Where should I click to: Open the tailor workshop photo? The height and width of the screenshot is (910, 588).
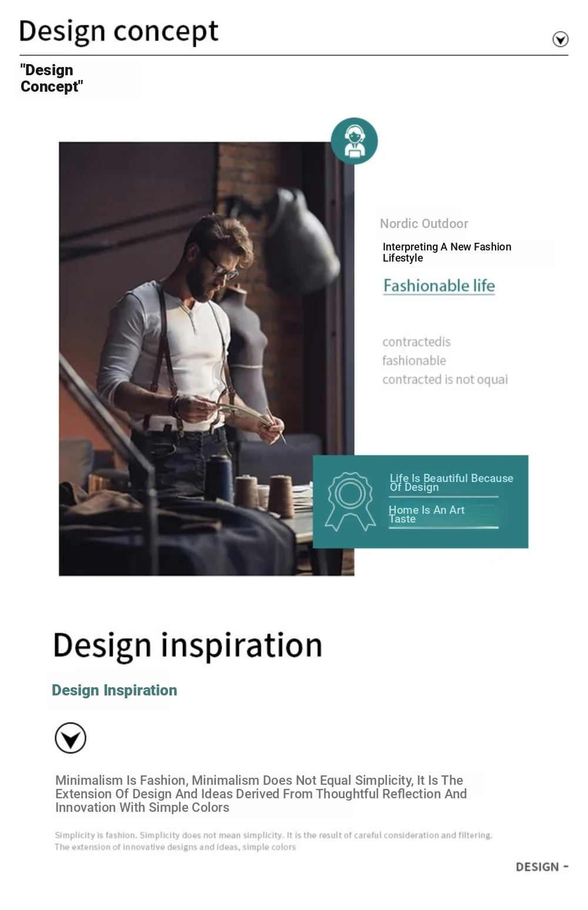[x=206, y=359]
